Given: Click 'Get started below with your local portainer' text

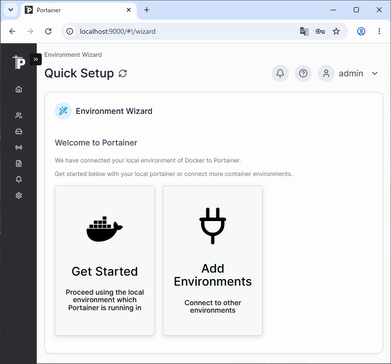Looking at the screenshot, I should (173, 174).
